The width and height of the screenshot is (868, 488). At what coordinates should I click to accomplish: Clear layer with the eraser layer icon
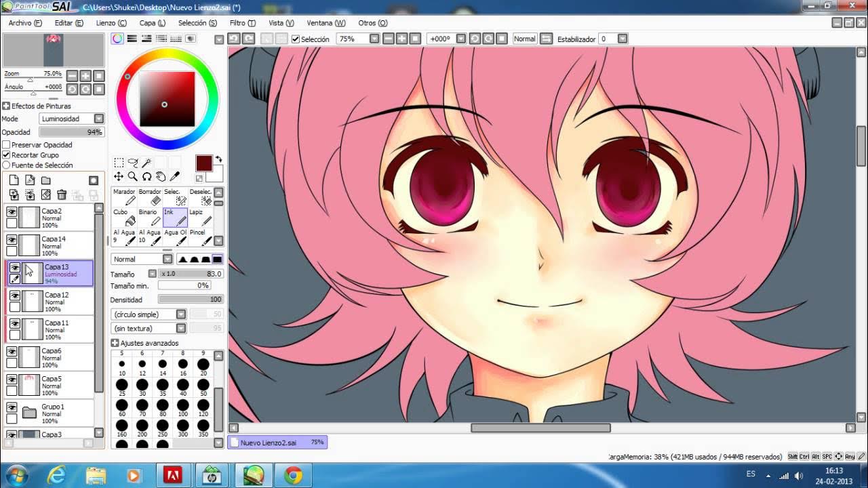click(x=46, y=195)
